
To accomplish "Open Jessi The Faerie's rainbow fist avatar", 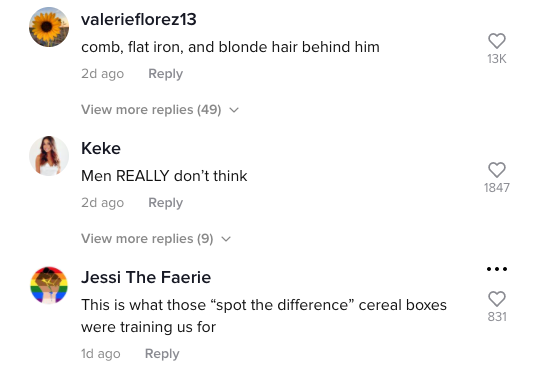I will [x=49, y=285].
